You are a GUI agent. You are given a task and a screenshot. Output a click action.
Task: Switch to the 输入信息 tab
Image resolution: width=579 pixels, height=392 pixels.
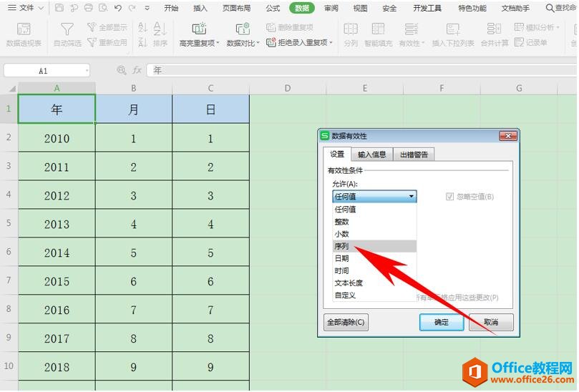pyautogui.click(x=371, y=155)
